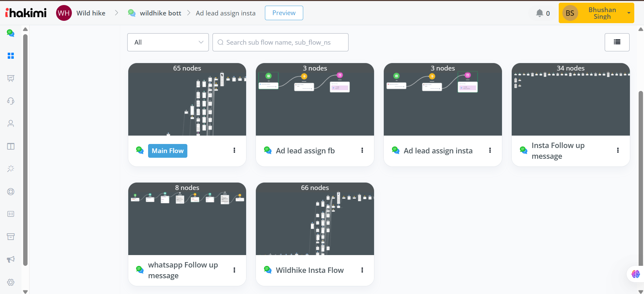Open the three-dot menu for Ad lead assign fb
The width and height of the screenshot is (644, 294).
362,150
